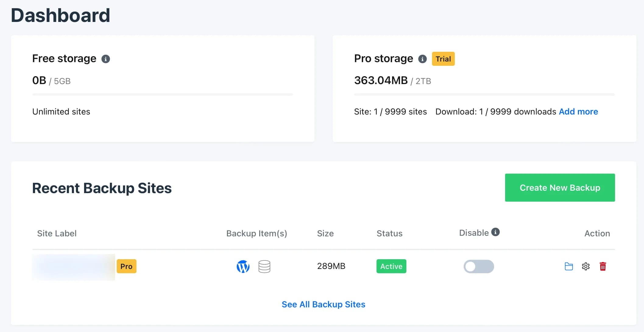
Task: Click the Create New Backup button
Action: (560, 188)
